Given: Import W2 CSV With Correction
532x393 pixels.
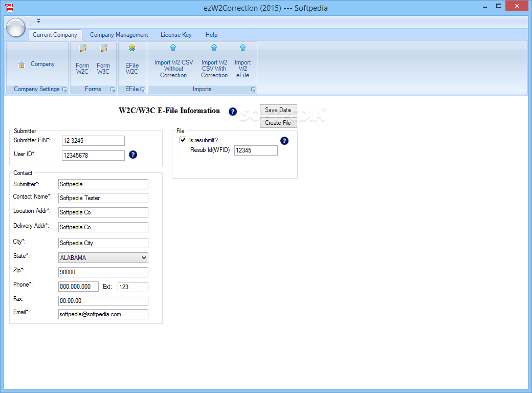Looking at the screenshot, I should click(214, 61).
